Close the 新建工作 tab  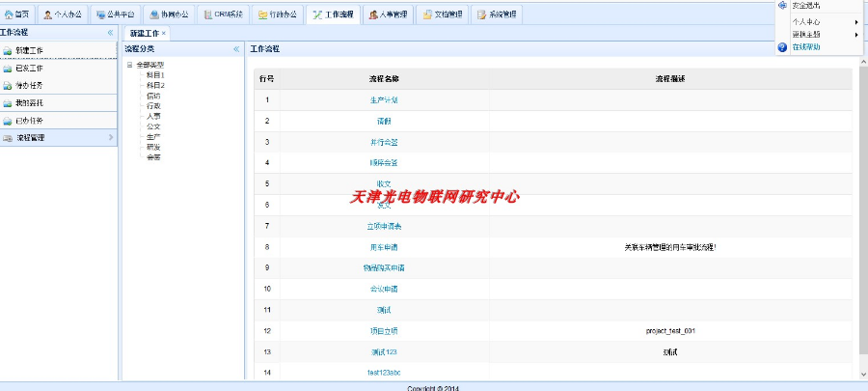pyautogui.click(x=163, y=34)
